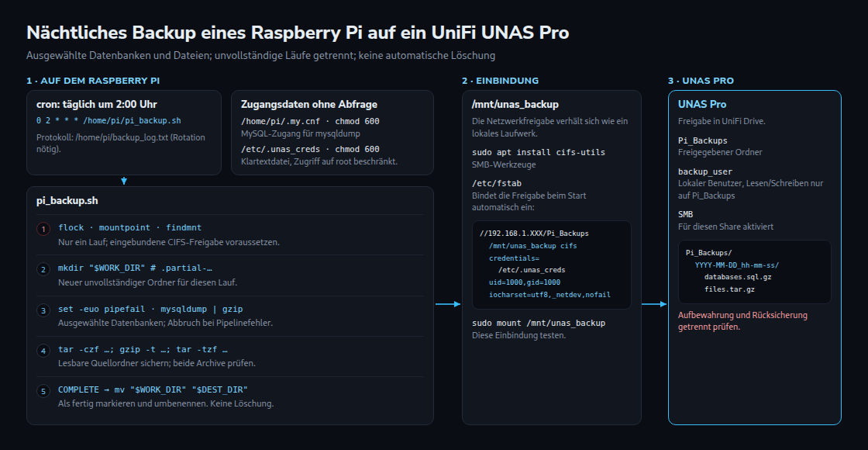The width and height of the screenshot is (868, 450).
Task: Click the user name "backup_user"
Action: (x=705, y=171)
